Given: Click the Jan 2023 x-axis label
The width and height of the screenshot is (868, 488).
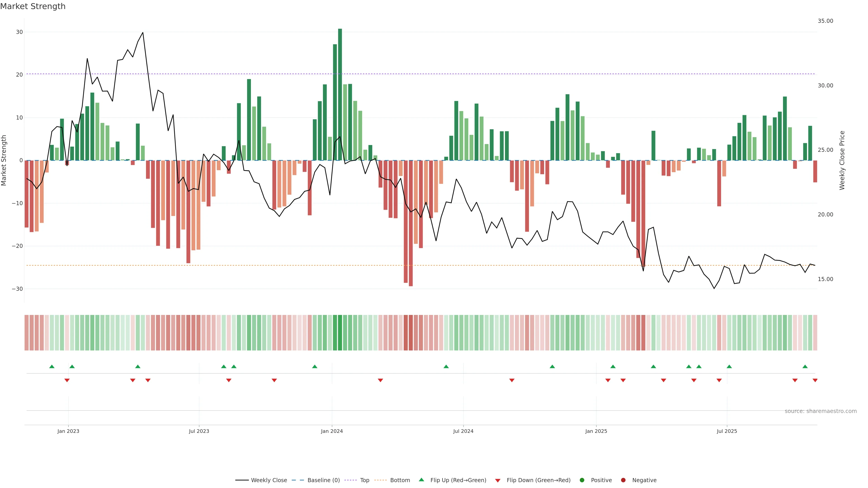Looking at the screenshot, I should click(68, 431).
